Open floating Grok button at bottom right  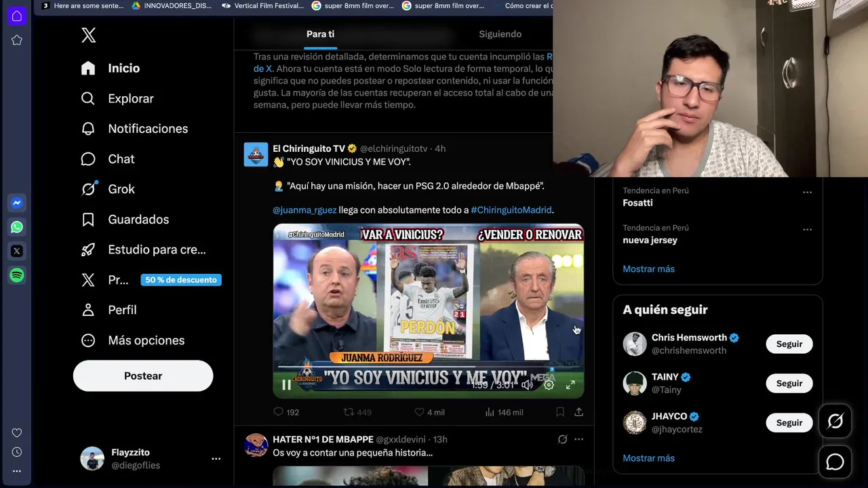[835, 422]
